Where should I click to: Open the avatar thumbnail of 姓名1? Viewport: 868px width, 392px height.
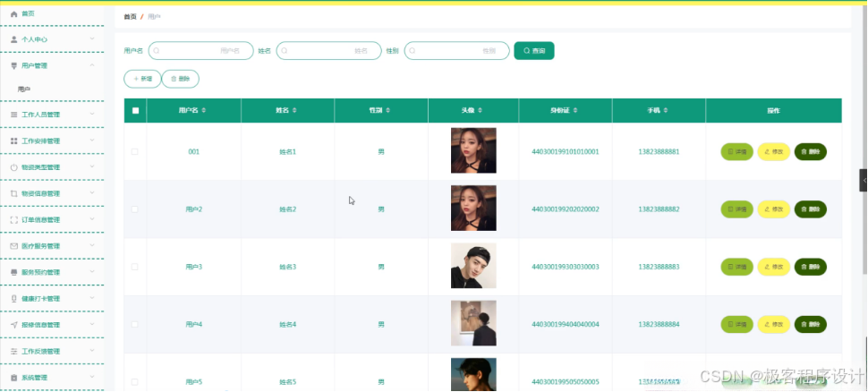click(x=473, y=150)
